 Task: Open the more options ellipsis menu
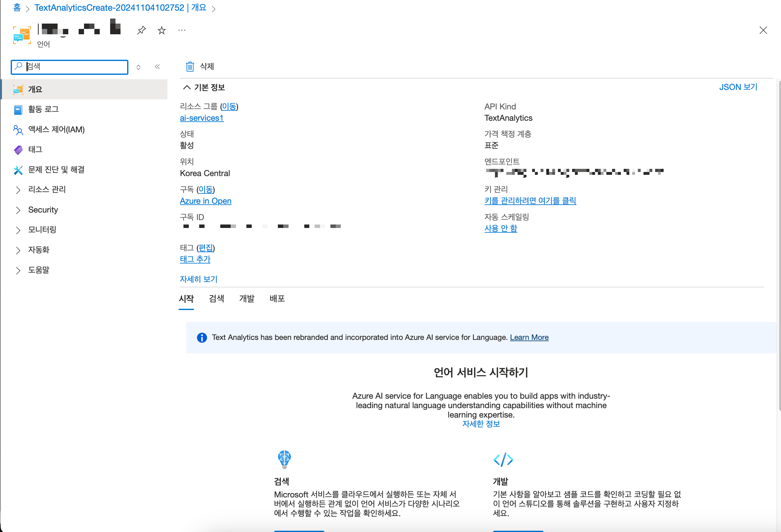click(182, 30)
